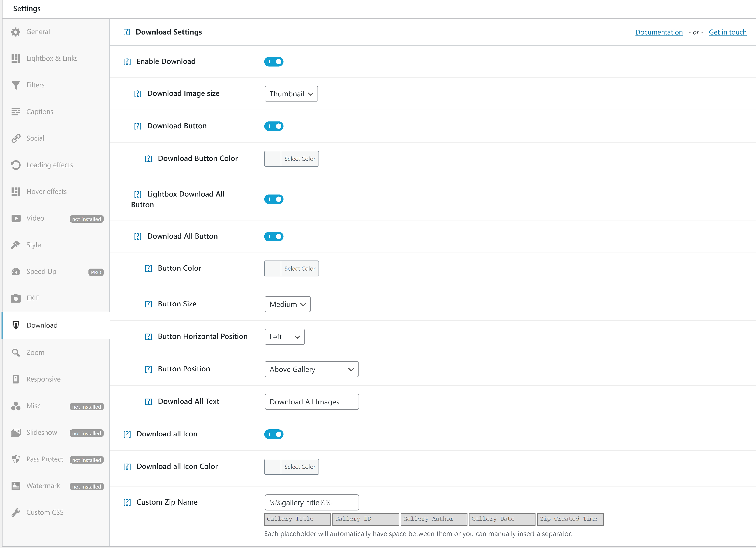Open help [?] for Button Horizontal Position

(x=148, y=337)
